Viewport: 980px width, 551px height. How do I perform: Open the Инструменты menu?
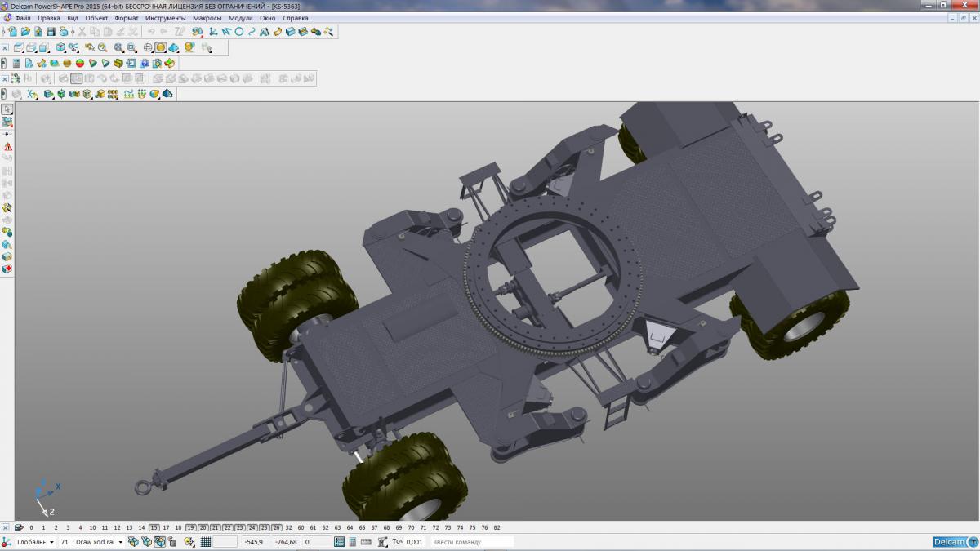[166, 18]
